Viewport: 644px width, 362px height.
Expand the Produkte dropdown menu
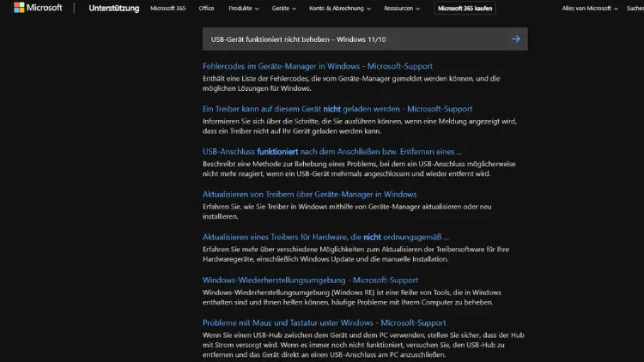[244, 9]
